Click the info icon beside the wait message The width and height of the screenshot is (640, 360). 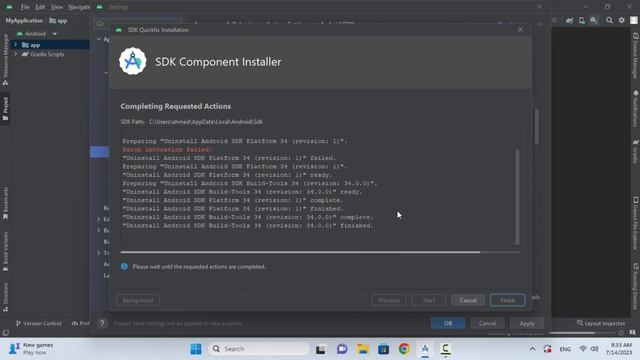pyautogui.click(x=124, y=267)
